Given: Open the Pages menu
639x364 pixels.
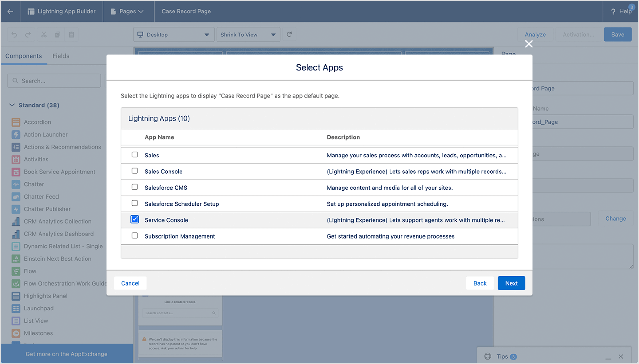Looking at the screenshot, I should [x=128, y=11].
